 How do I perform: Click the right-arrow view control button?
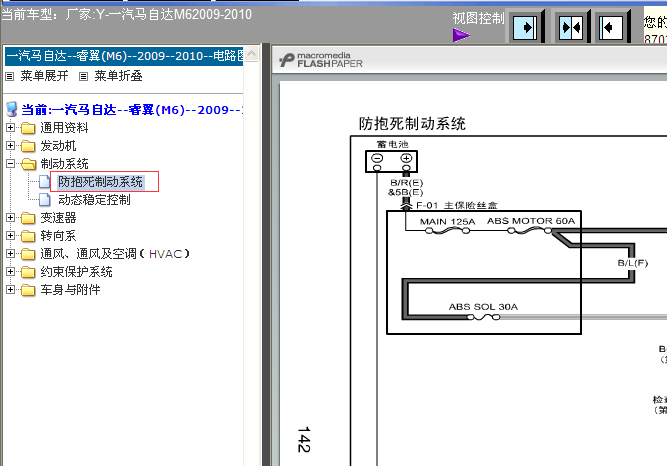tap(525, 28)
